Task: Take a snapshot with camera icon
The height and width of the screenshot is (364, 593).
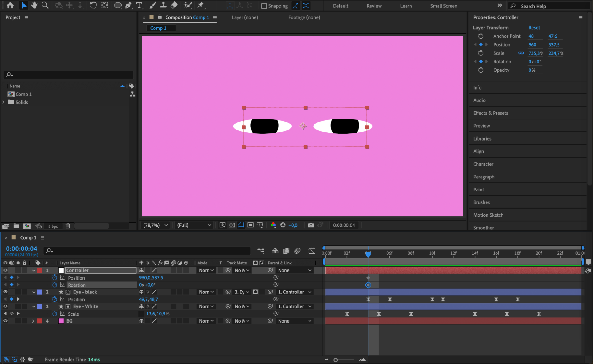Action: click(x=311, y=225)
